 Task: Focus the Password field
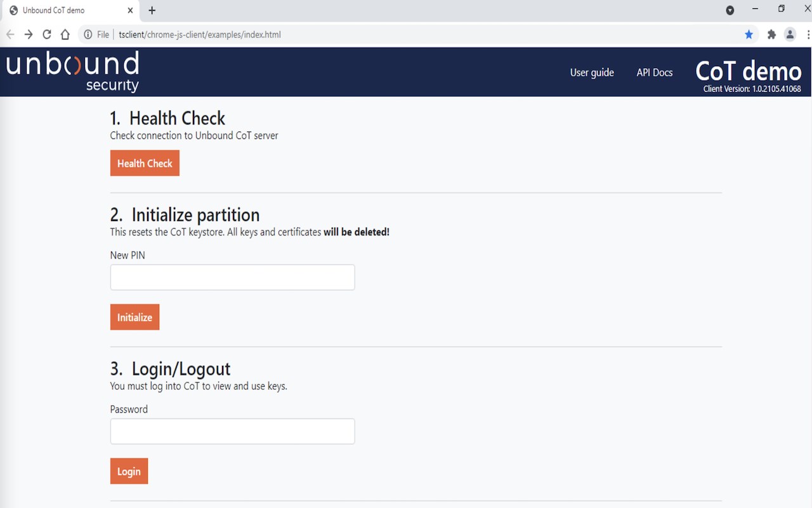click(x=232, y=431)
